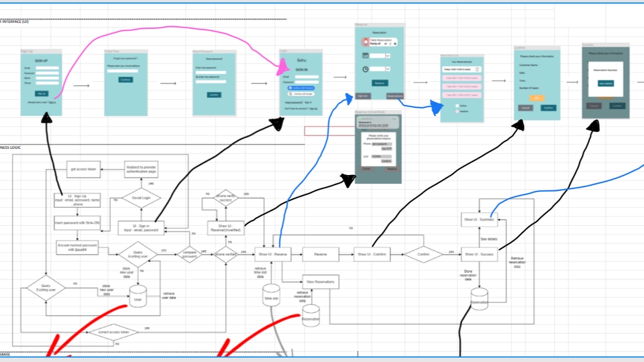
Task: Select the Show UI : Success box
Action: [479, 255]
